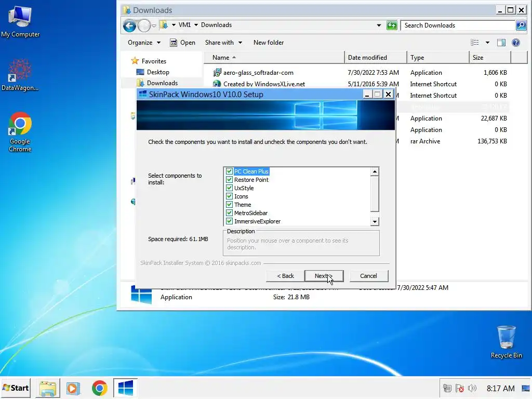This screenshot has width=532, height=399.
Task: Open Google Chrome desktop shortcut
Action: [x=20, y=131]
